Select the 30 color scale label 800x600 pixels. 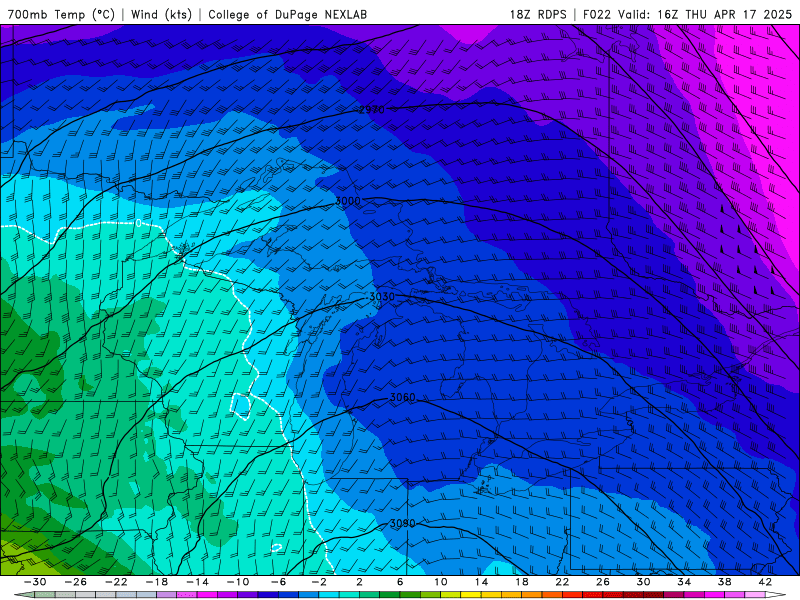[643, 582]
